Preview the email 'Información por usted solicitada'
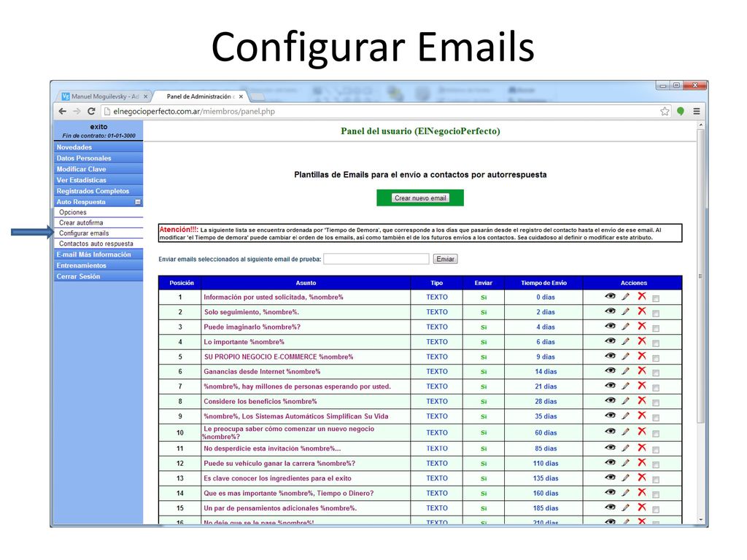The height and width of the screenshot is (560, 747). (610, 296)
